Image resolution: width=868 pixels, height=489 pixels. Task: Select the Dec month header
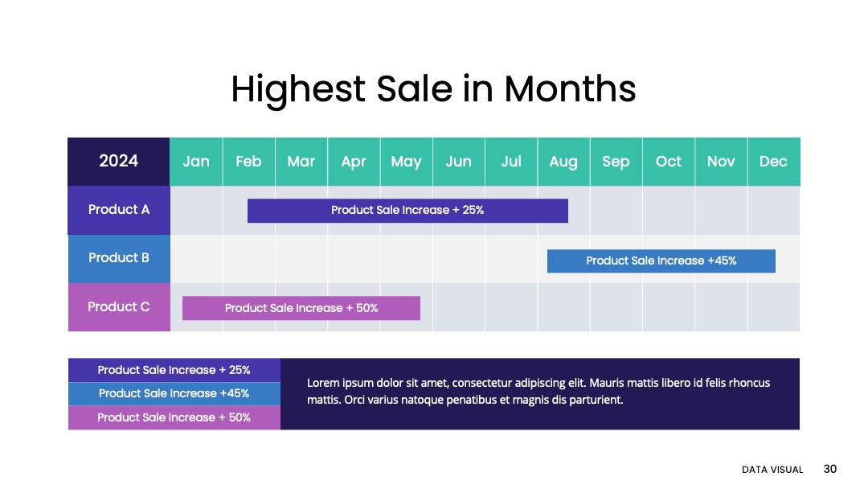(x=773, y=161)
